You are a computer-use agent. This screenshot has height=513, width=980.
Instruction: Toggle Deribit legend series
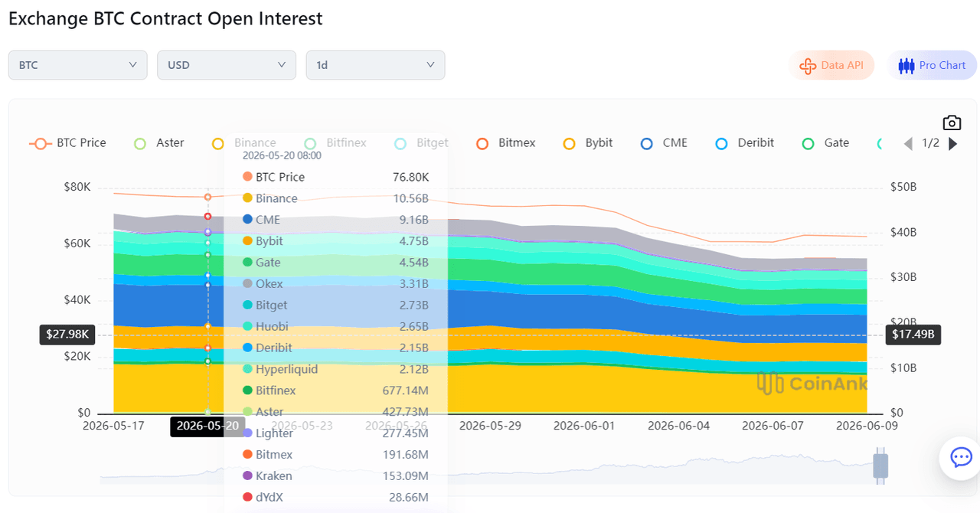click(745, 143)
